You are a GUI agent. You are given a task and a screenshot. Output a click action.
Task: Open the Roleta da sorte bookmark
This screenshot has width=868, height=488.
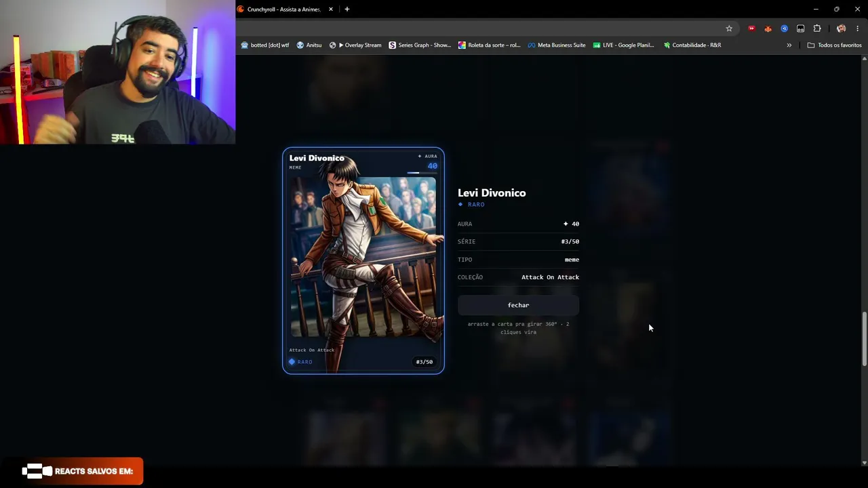490,45
